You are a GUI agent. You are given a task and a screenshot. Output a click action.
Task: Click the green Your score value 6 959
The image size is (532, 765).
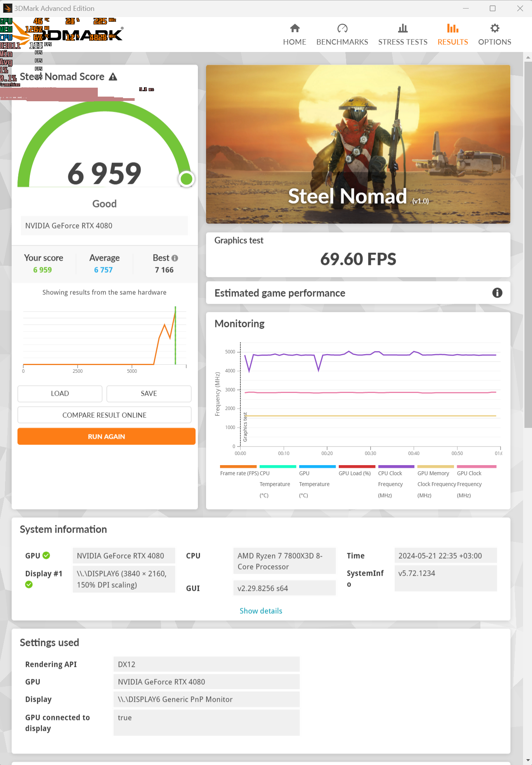tap(42, 270)
